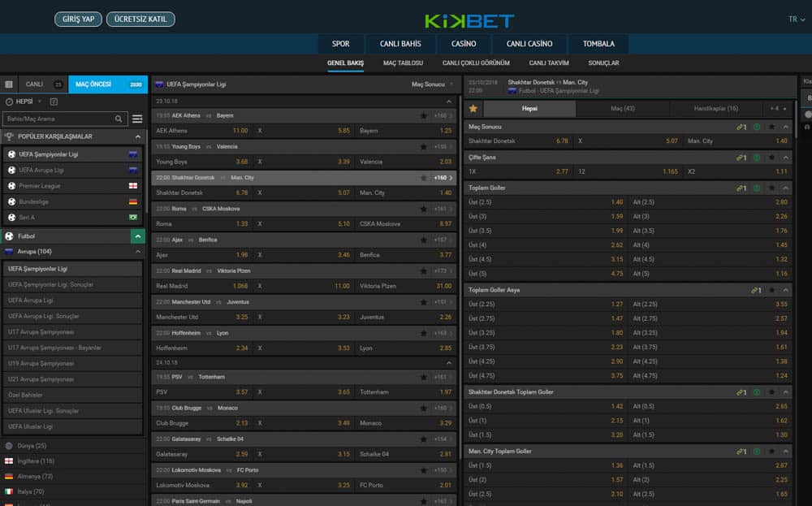
Task: Open Özel Bahisler in the Avrupa list
Action: coord(72,396)
